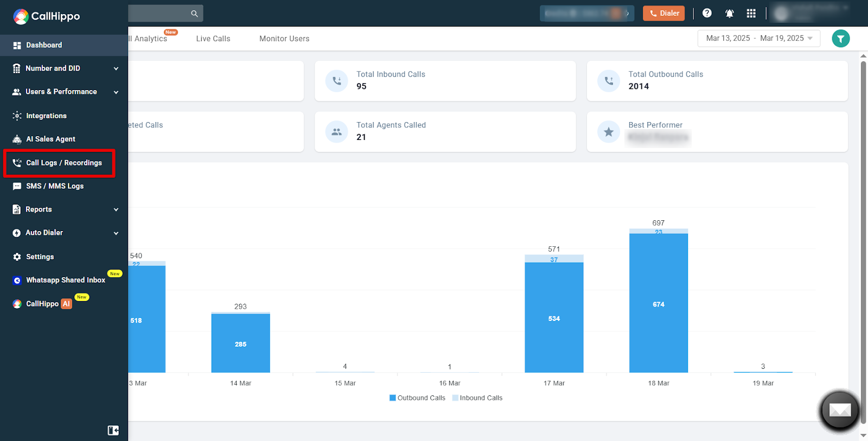The width and height of the screenshot is (868, 441).
Task: Click the orange Dialer button
Action: coord(663,14)
